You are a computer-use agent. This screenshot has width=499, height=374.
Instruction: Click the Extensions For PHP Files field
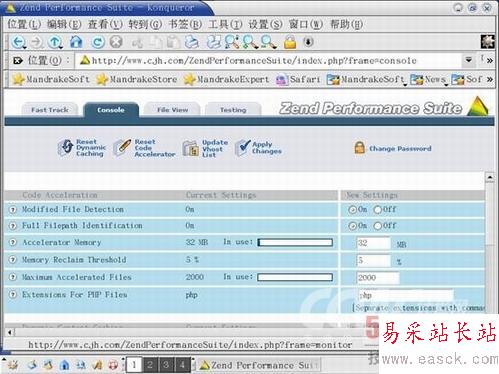tap(406, 295)
